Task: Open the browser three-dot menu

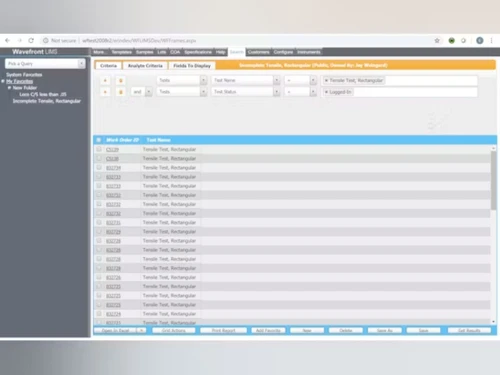Action: coord(491,41)
